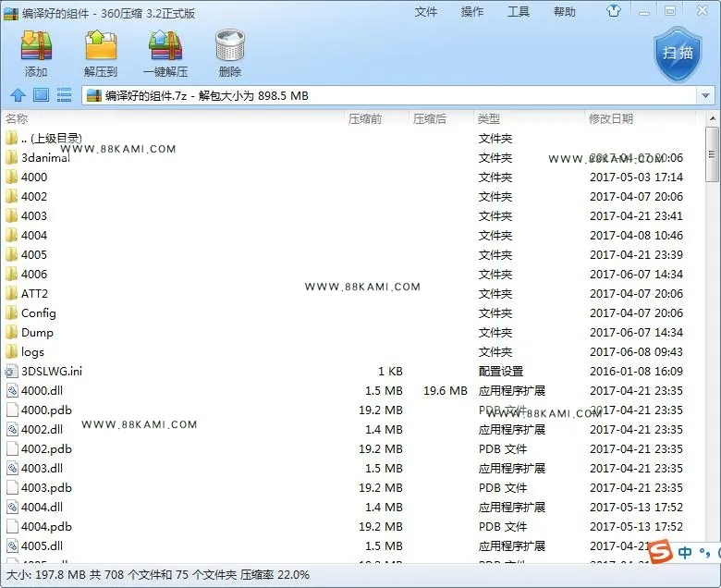The image size is (721, 588).
Task: Open the 工具 menu
Action: [x=519, y=12]
